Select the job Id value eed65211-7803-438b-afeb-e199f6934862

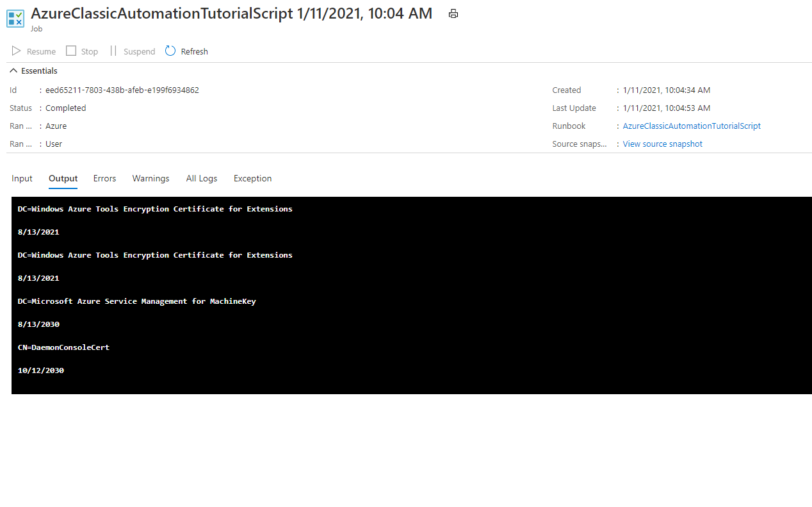tap(122, 90)
